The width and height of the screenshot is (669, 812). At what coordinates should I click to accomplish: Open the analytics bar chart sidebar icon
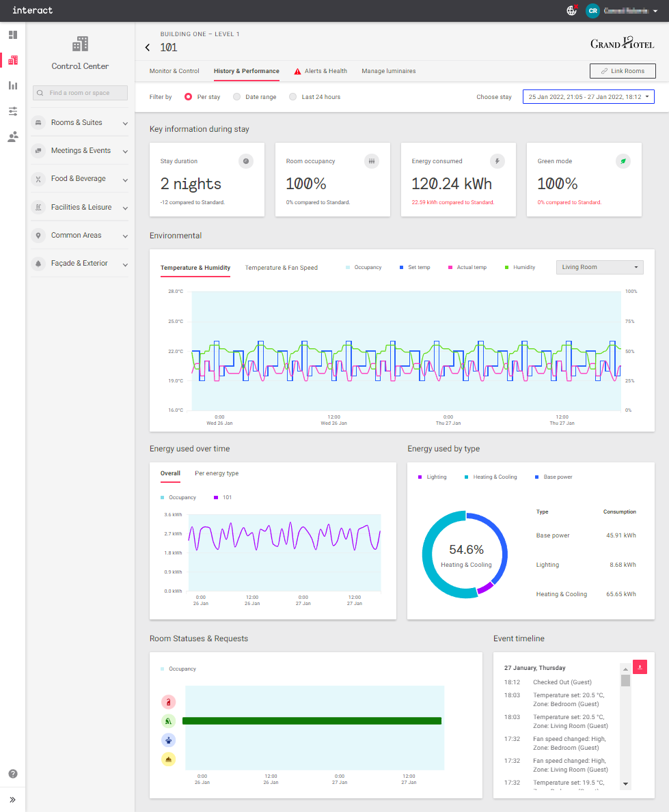13,85
